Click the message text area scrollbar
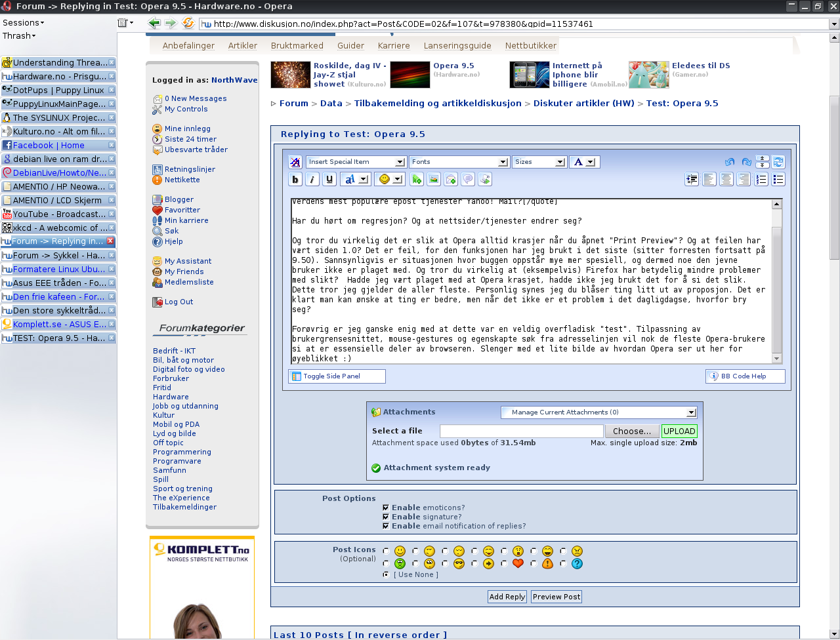The width and height of the screenshot is (840, 640). point(777,281)
